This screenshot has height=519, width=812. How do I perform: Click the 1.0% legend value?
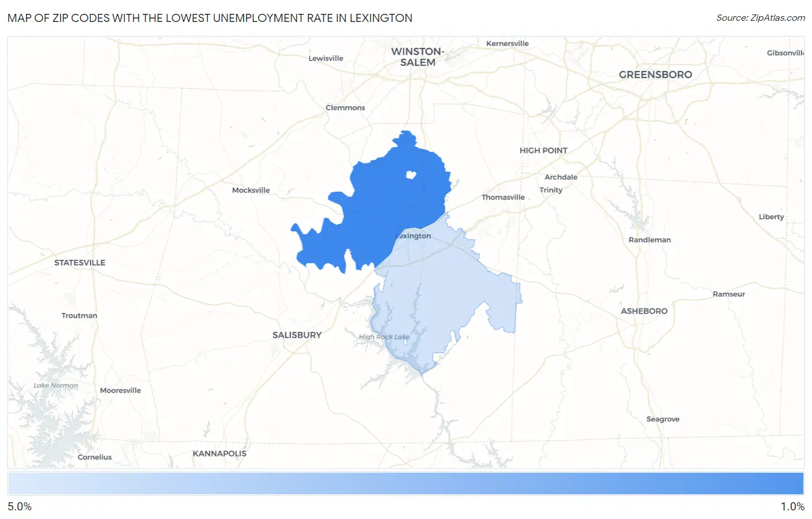coord(792,507)
